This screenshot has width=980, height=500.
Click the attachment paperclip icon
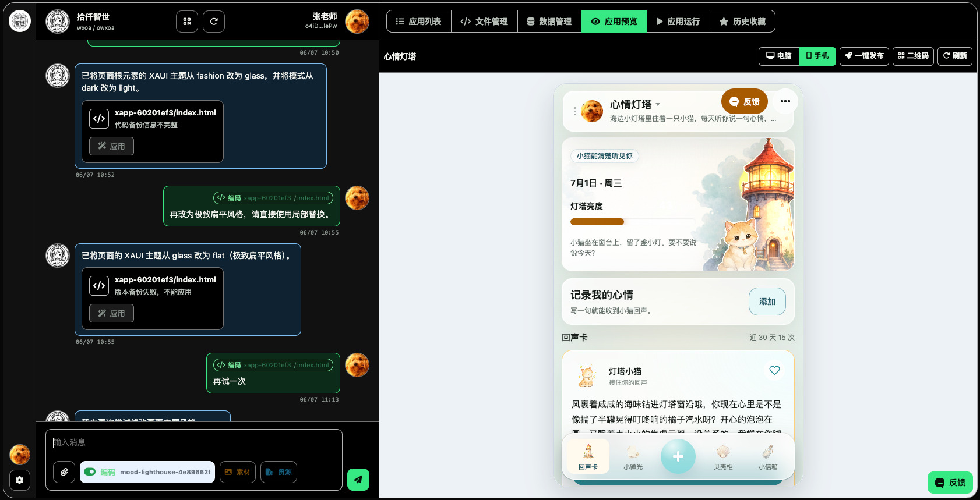(64, 472)
